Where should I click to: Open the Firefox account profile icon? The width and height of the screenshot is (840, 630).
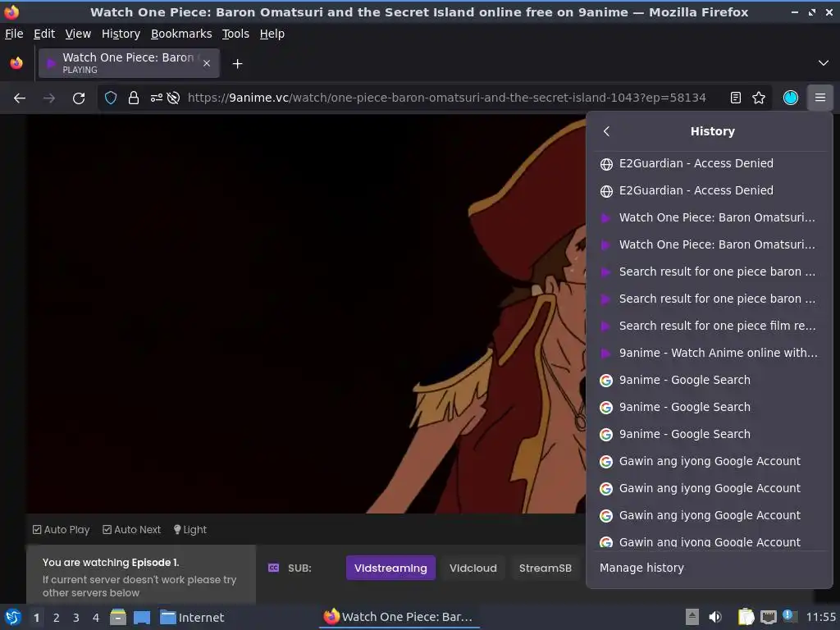pos(791,98)
